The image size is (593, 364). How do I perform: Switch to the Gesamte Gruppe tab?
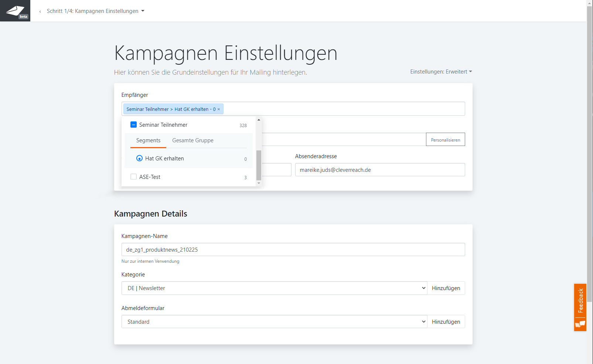click(192, 140)
